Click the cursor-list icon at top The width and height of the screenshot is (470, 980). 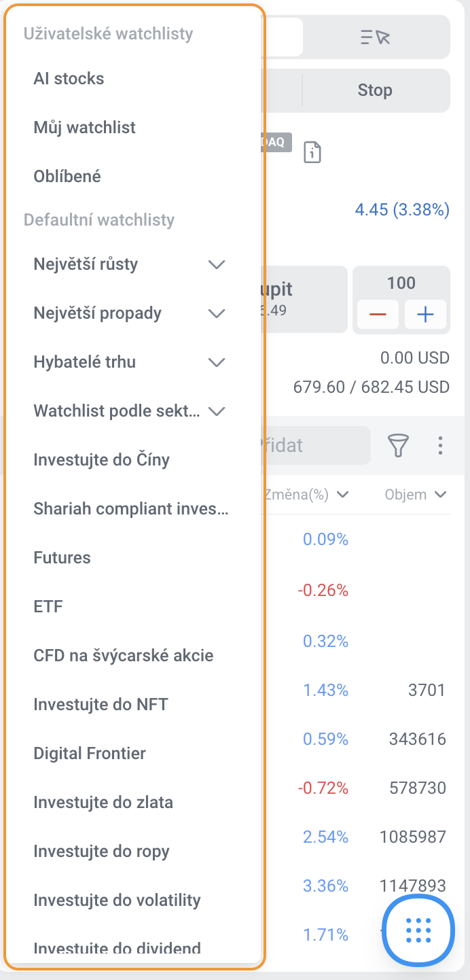pos(376,37)
